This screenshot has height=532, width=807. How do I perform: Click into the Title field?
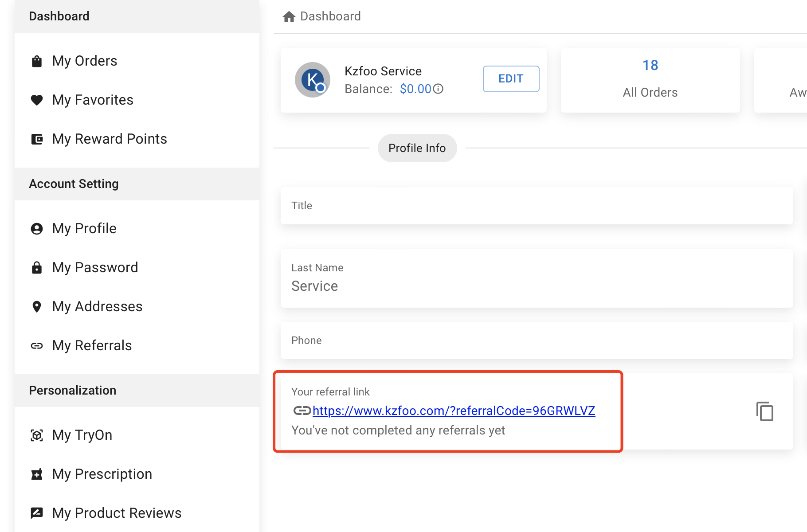(x=537, y=206)
